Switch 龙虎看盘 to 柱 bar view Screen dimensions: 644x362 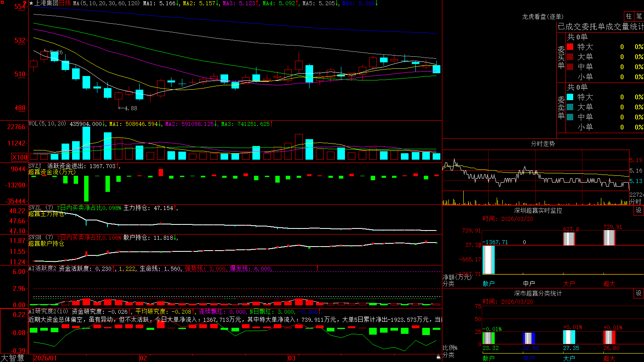(629, 16)
